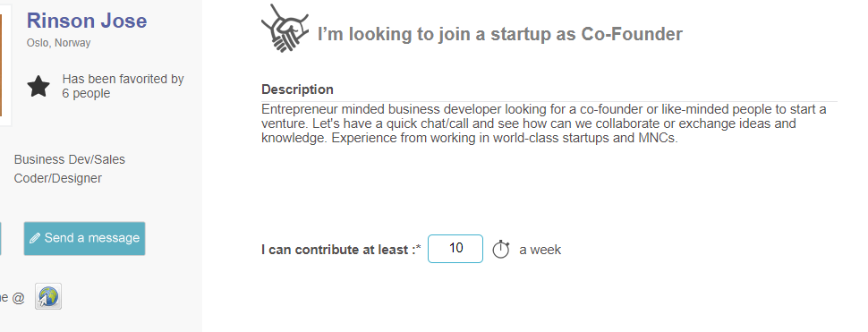Click the handshake Co-Founder icon
The image size is (868, 332).
pyautogui.click(x=285, y=29)
